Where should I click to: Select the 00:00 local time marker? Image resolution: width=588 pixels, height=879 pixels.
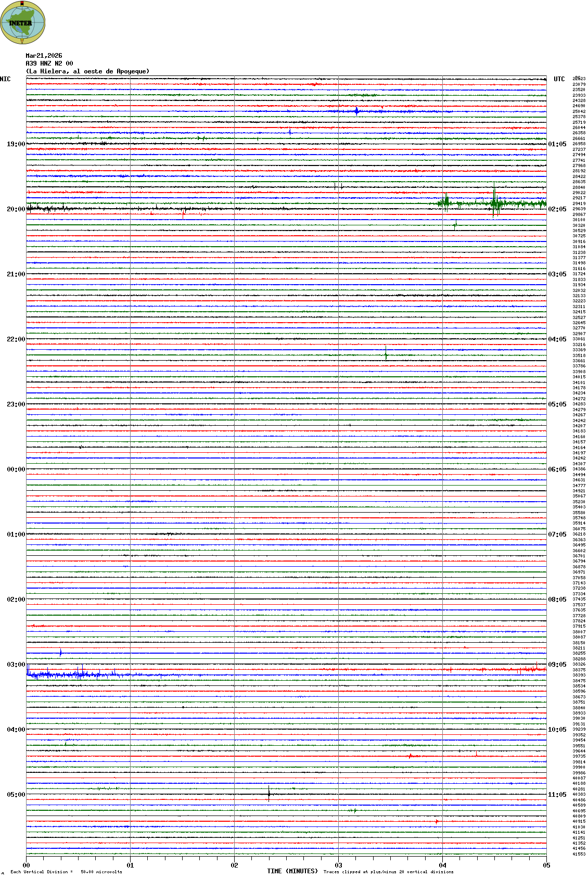point(16,469)
